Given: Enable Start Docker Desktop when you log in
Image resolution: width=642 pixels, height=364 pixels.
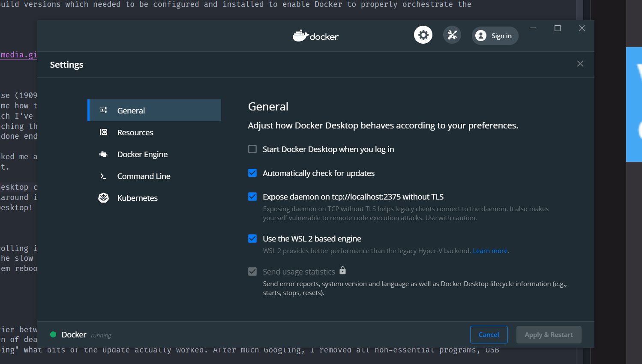Looking at the screenshot, I should (x=252, y=149).
